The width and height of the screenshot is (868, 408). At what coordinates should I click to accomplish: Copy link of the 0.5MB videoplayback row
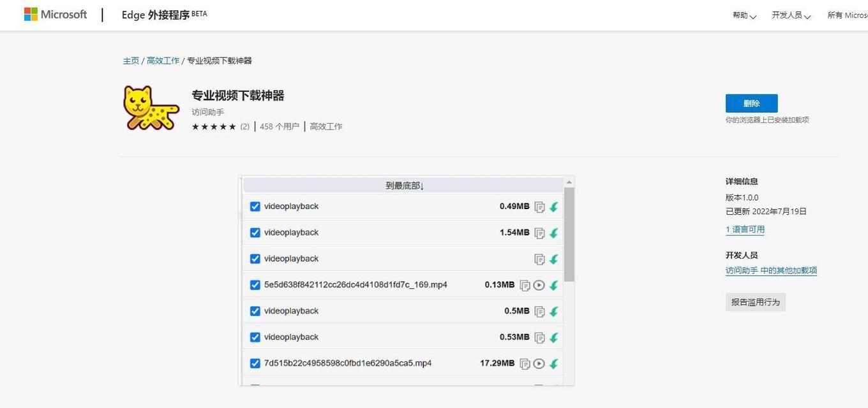[539, 311]
